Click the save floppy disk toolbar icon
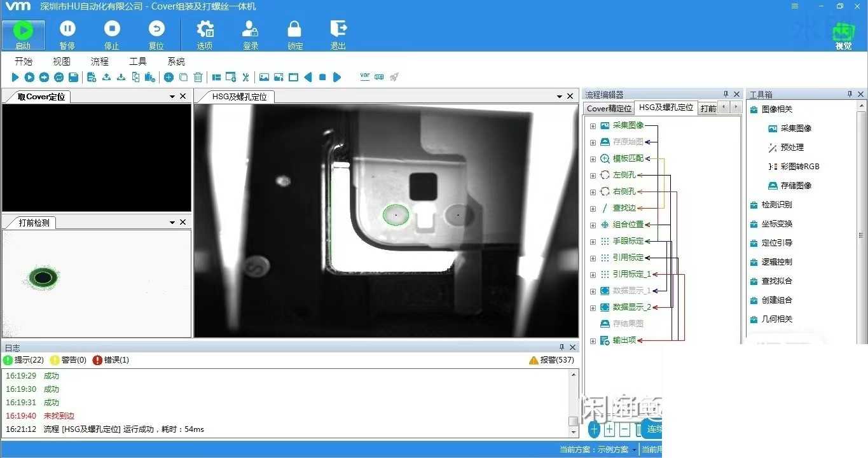This screenshot has width=868, height=458. pyautogui.click(x=74, y=77)
